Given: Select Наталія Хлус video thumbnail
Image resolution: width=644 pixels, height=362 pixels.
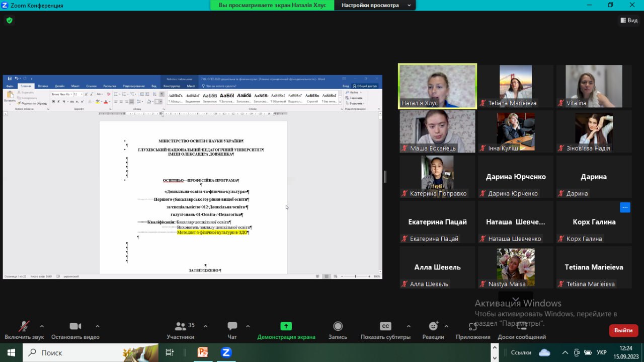Looking at the screenshot, I should (x=437, y=86).
